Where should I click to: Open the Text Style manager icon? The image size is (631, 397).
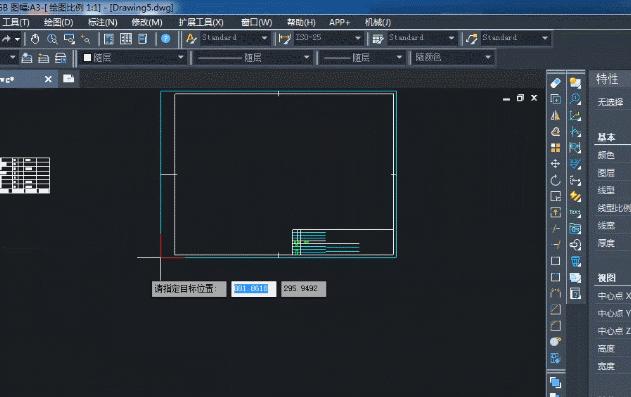click(191, 39)
